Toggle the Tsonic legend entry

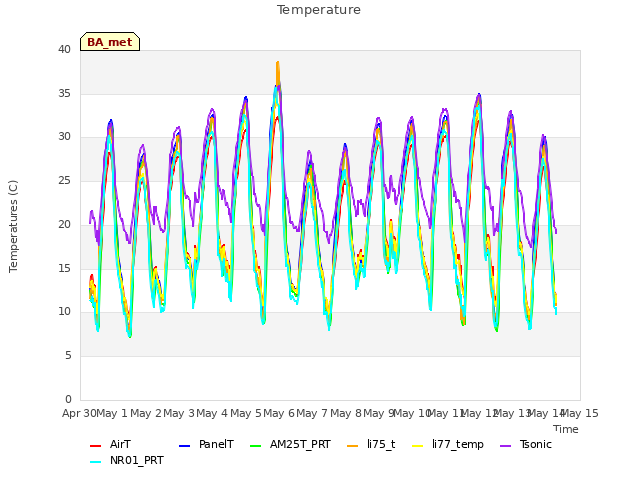[x=526, y=444]
